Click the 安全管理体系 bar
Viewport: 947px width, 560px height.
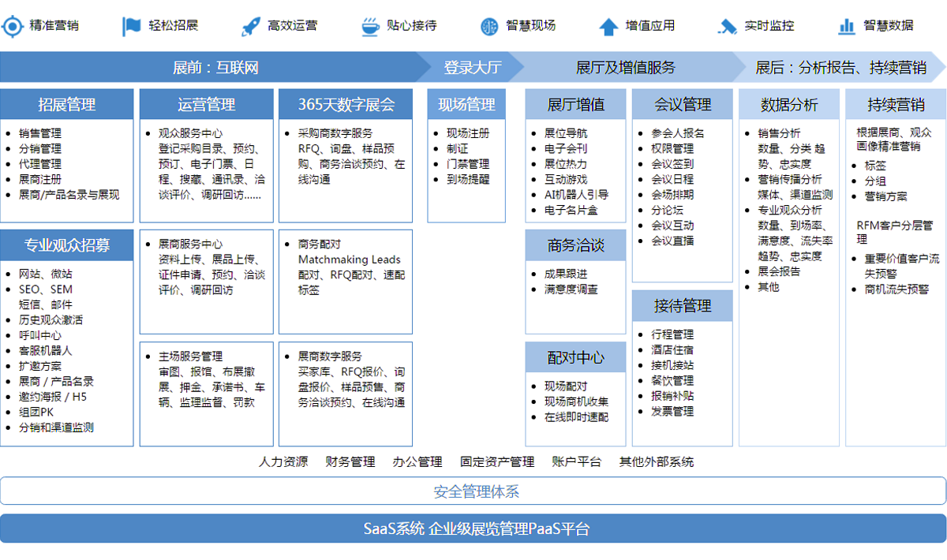click(473, 491)
